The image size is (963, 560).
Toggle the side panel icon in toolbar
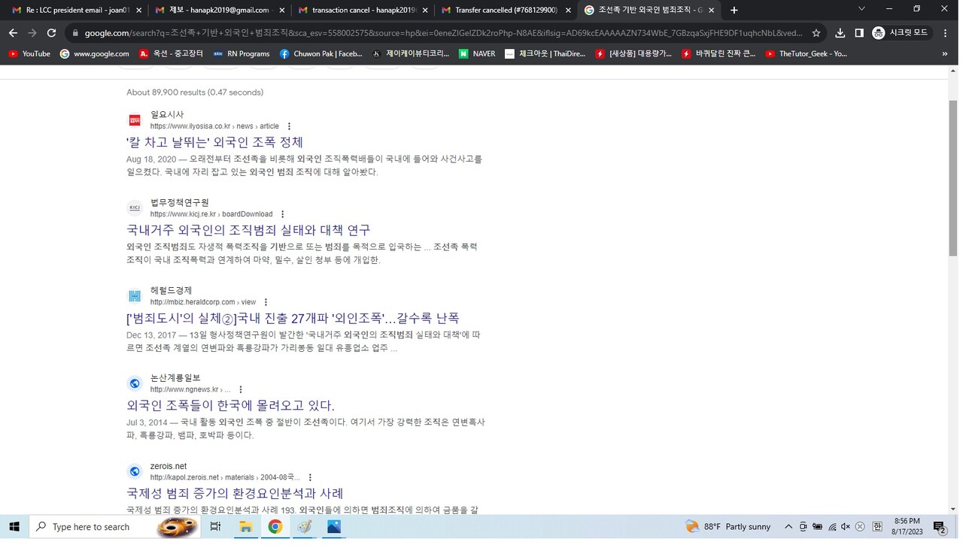pos(859,33)
